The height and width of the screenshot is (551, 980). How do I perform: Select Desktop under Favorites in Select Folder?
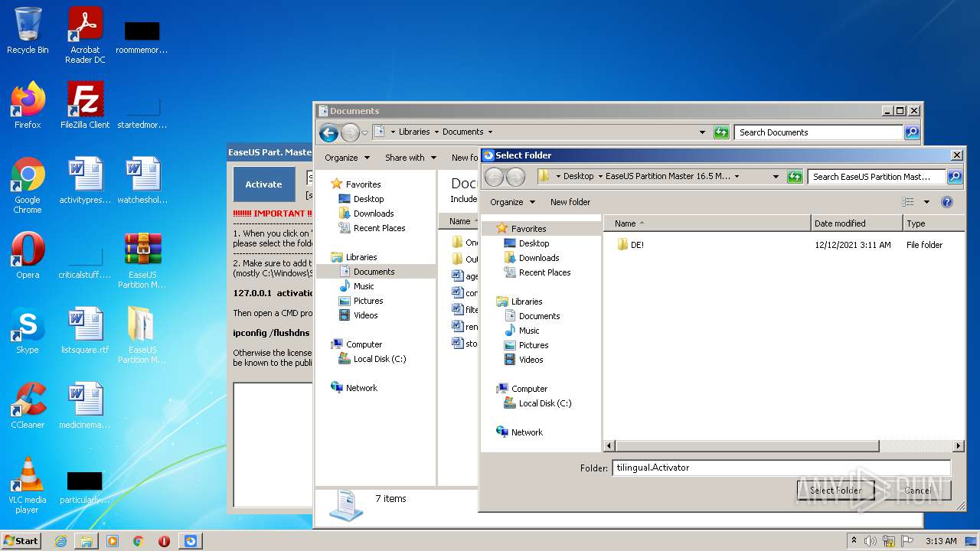534,243
